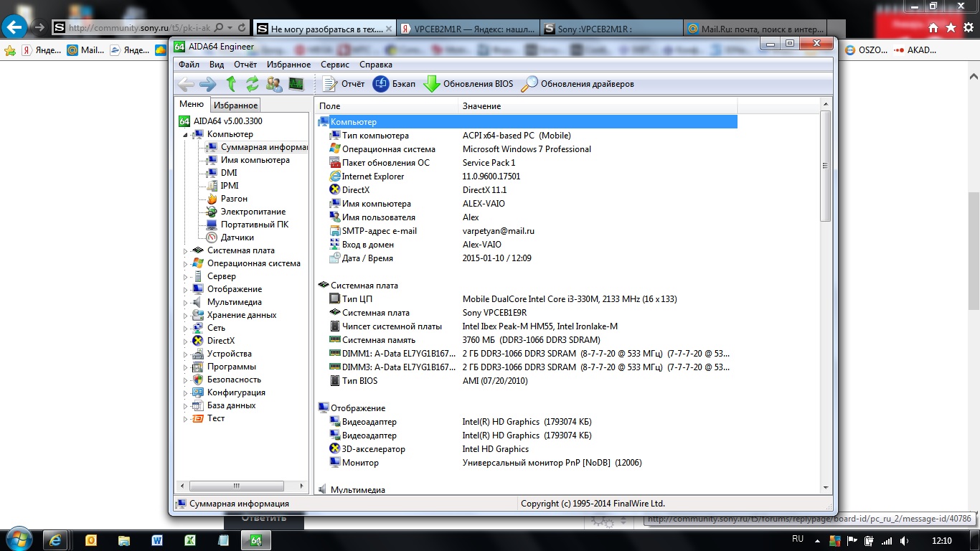The width and height of the screenshot is (980, 551).
Task: Open Microsoft Word from the taskbar
Action: (157, 540)
